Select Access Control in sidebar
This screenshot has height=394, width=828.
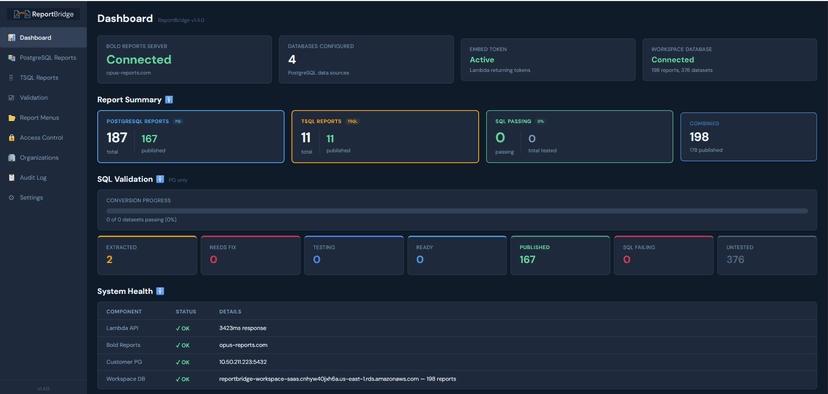43,138
